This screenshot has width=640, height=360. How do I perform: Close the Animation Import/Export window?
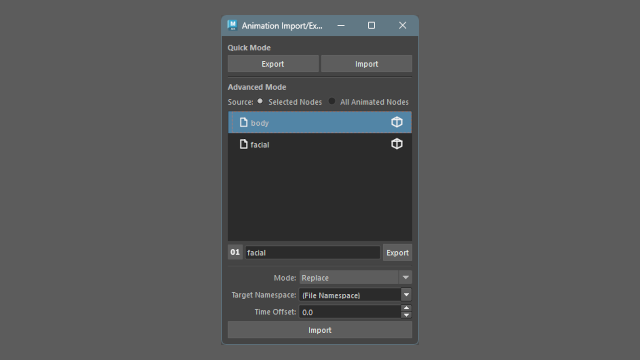(x=402, y=25)
